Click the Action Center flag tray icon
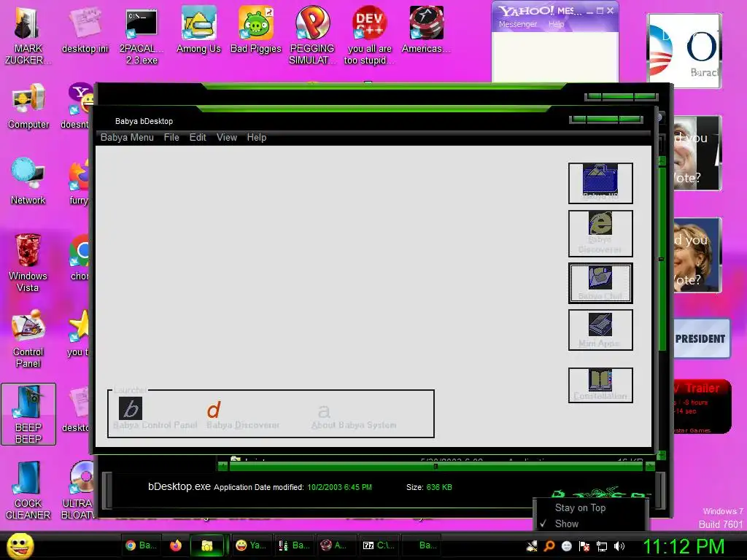The image size is (747, 560). point(584,546)
